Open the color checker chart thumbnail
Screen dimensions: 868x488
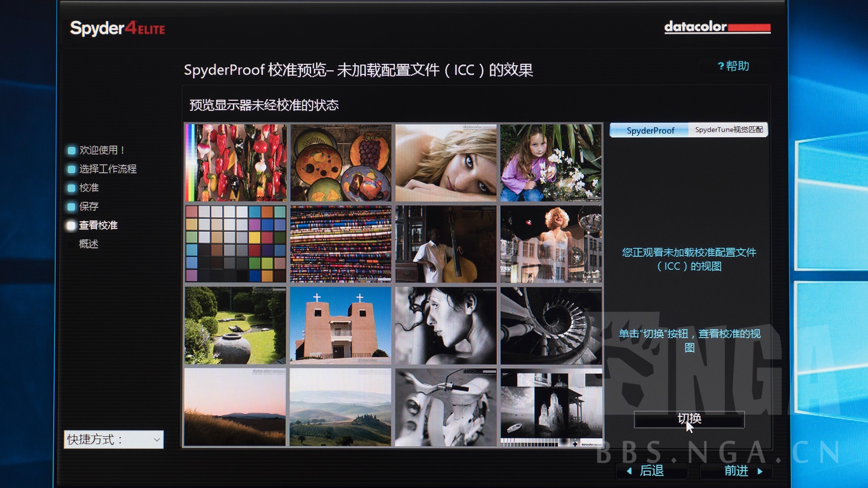tap(235, 244)
